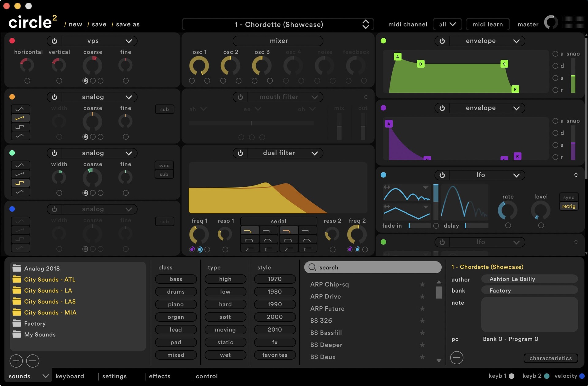The width and height of the screenshot is (588, 386).
Task: Click the orange modulation source dot
Action: pyautogui.click(x=12, y=97)
